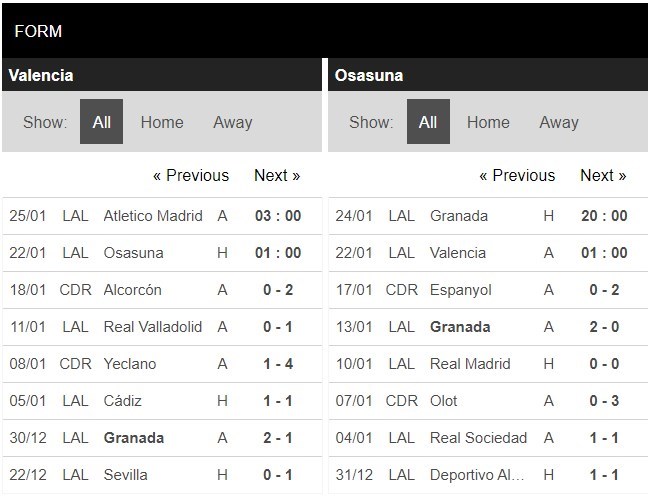Show Valencia Away matches only
This screenshot has width=648, height=499.
pos(233,122)
